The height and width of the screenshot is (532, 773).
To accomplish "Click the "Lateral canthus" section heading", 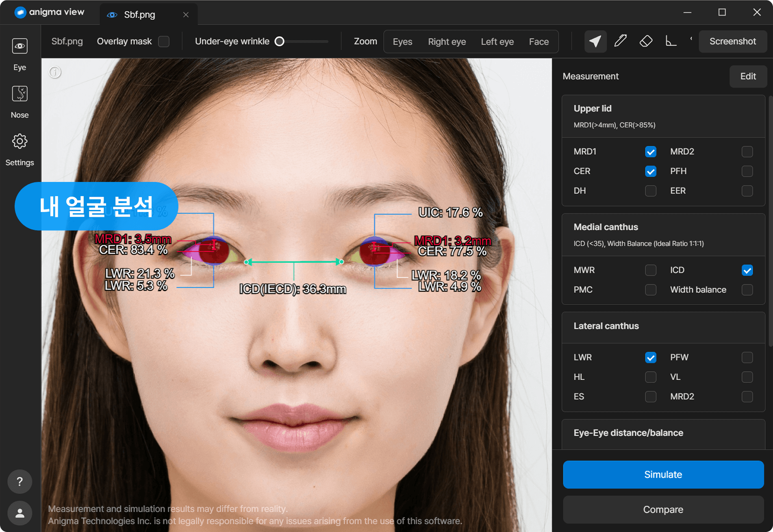I will click(606, 326).
